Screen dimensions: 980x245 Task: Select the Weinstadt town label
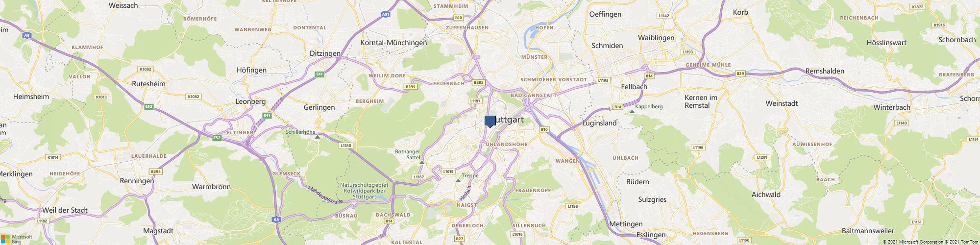(x=782, y=103)
